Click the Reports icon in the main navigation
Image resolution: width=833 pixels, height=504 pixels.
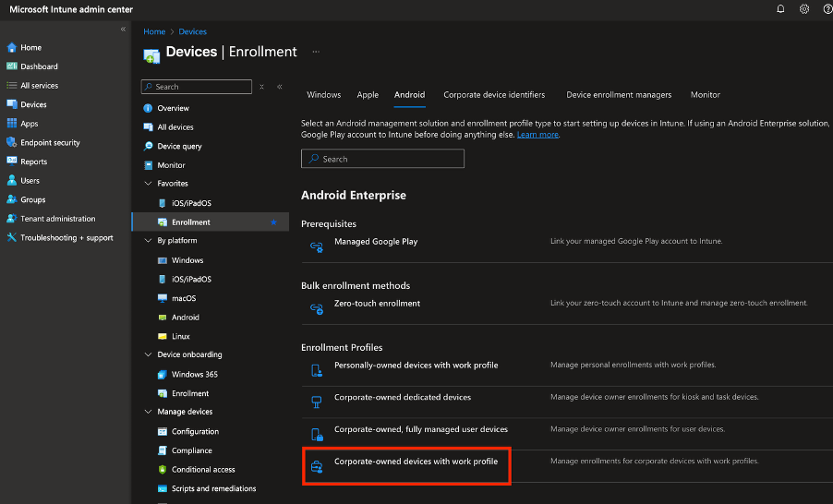point(12,162)
